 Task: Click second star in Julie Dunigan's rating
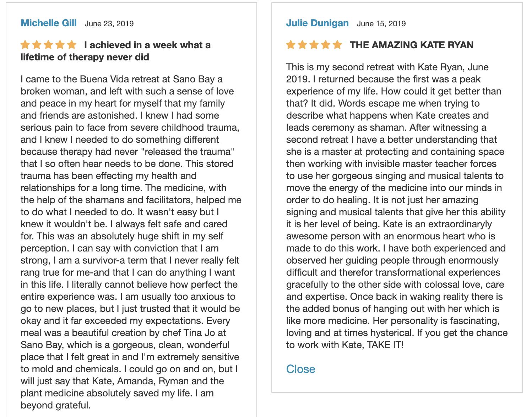(x=303, y=45)
